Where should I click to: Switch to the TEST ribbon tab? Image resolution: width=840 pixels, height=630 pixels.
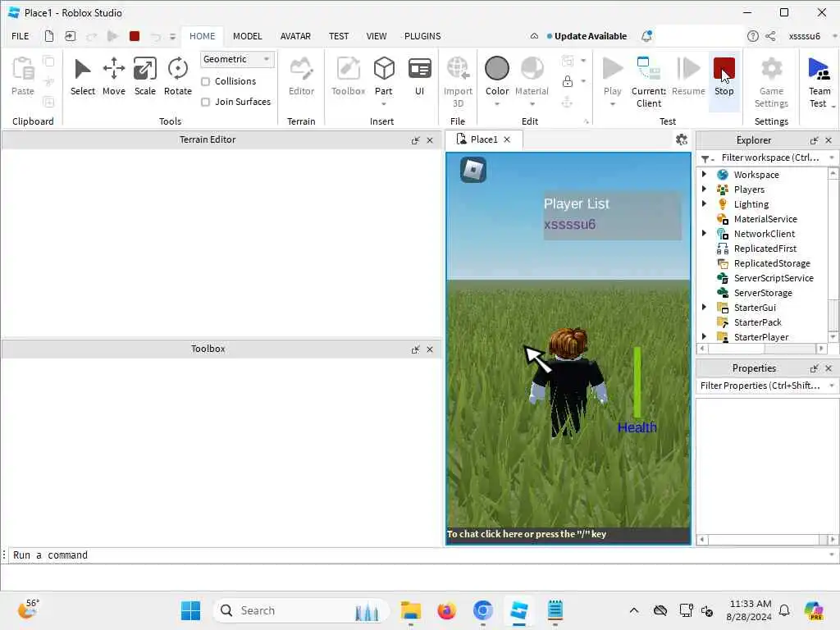(x=339, y=36)
